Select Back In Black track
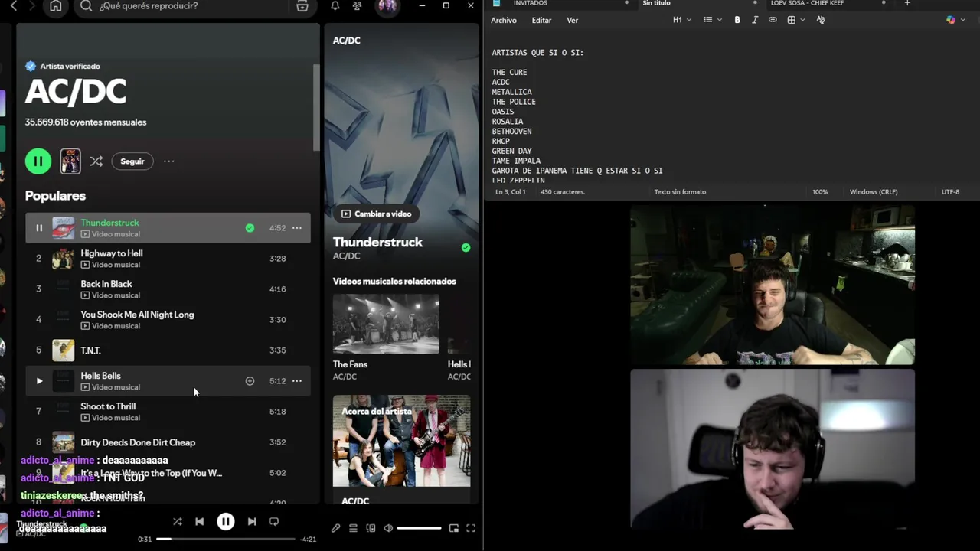 (x=168, y=289)
